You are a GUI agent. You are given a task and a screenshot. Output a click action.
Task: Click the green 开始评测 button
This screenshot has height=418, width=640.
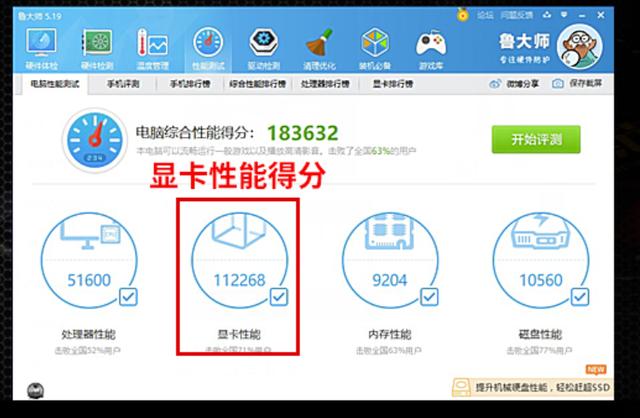click(x=536, y=140)
